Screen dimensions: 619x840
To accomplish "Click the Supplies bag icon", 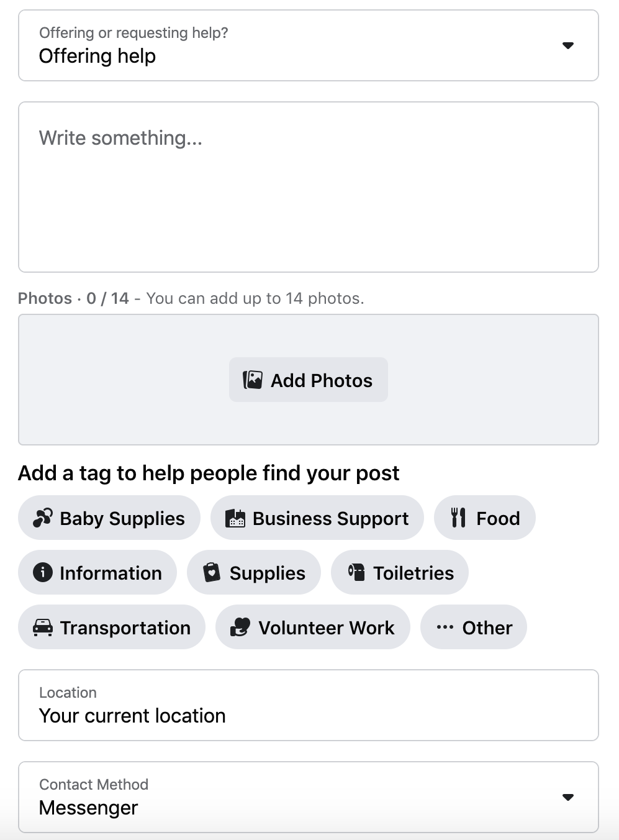I will [x=212, y=572].
